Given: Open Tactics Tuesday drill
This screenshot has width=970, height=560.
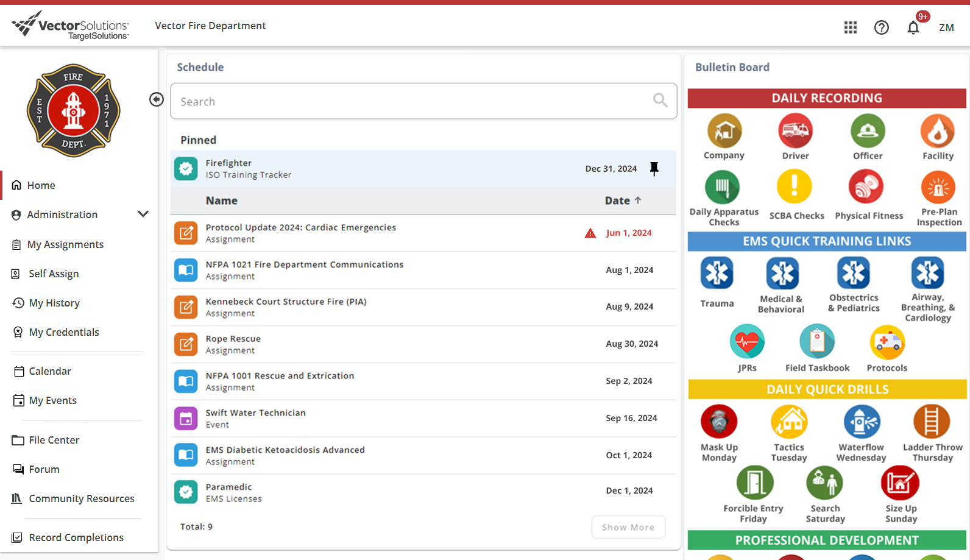Looking at the screenshot, I should [x=790, y=421].
